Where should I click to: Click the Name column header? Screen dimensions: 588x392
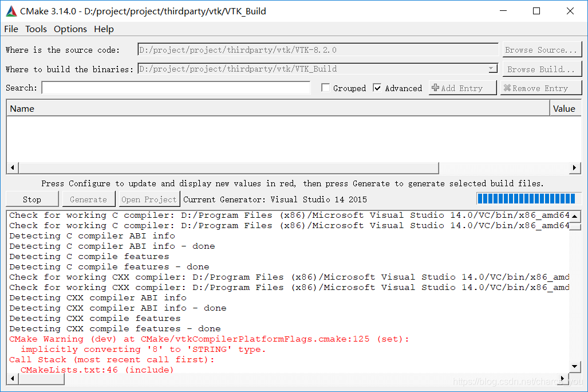(x=278, y=108)
